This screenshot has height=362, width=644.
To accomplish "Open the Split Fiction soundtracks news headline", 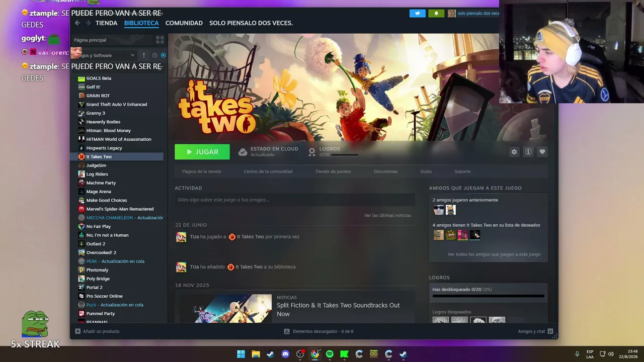I will 338,309.
